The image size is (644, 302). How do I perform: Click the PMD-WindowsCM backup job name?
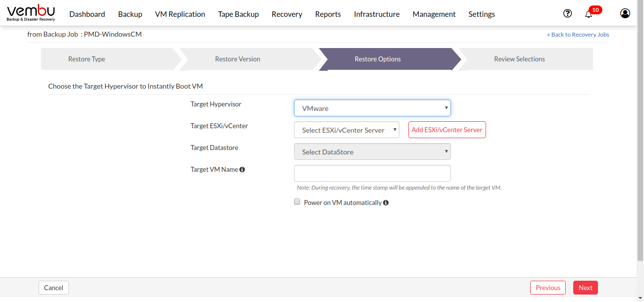click(x=113, y=34)
